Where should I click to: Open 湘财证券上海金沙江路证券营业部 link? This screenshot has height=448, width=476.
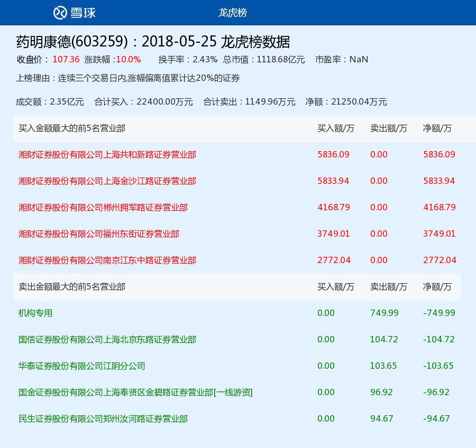tap(107, 181)
